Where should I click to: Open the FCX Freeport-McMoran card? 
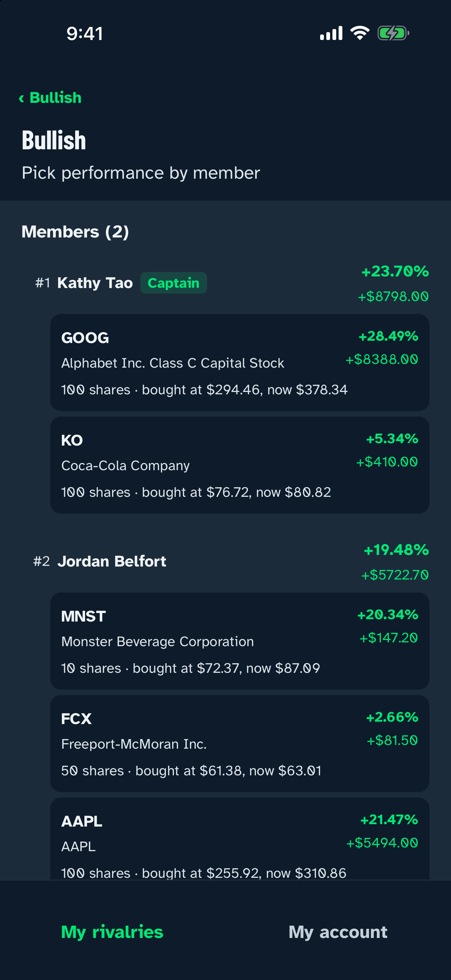pyautogui.click(x=240, y=743)
